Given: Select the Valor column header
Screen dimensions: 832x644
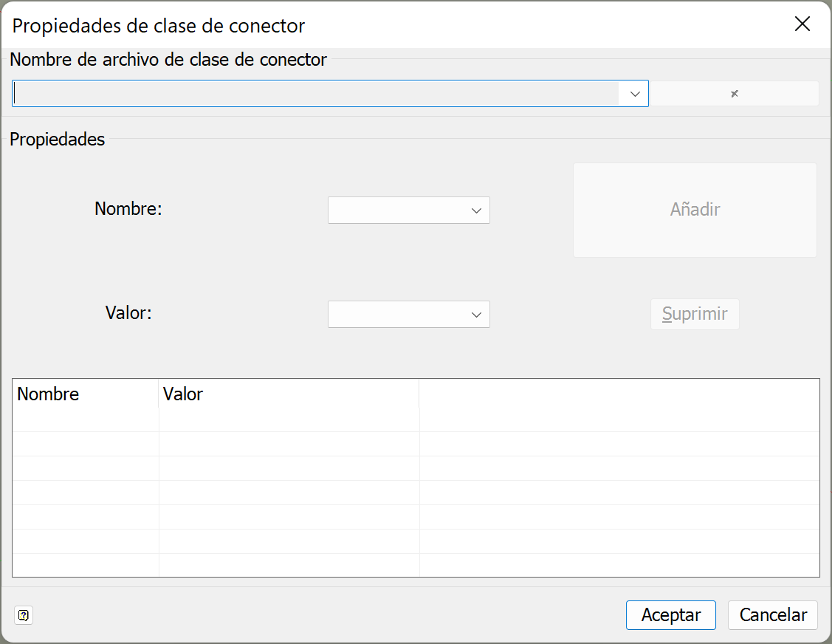Looking at the screenshot, I should 182,394.
